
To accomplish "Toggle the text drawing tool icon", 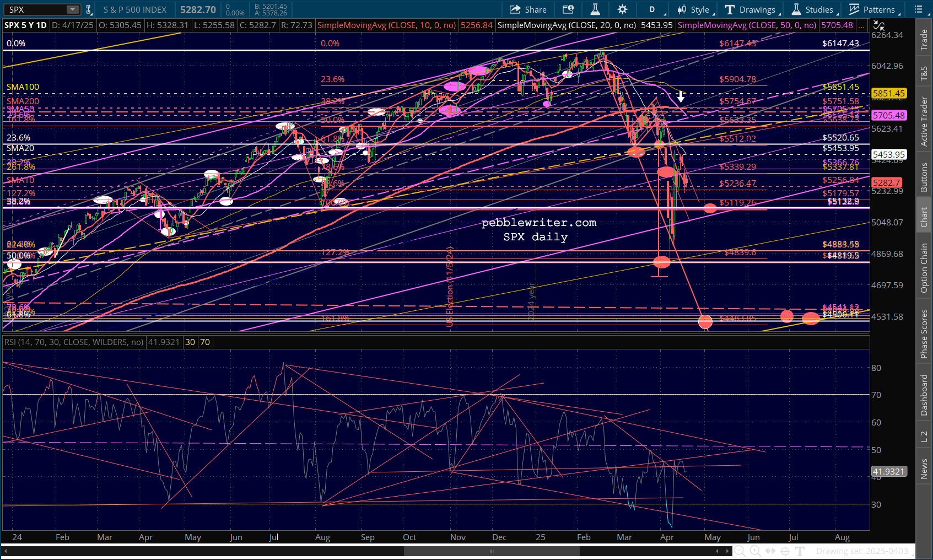I will tap(800, 551).
